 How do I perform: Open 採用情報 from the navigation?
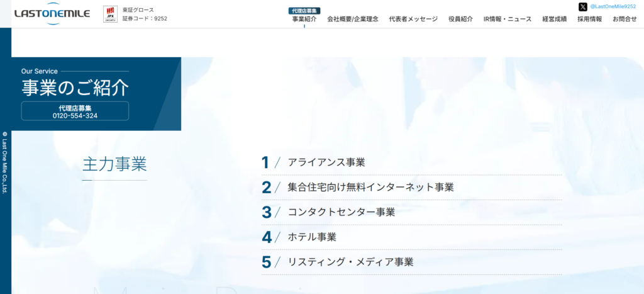pos(590,19)
